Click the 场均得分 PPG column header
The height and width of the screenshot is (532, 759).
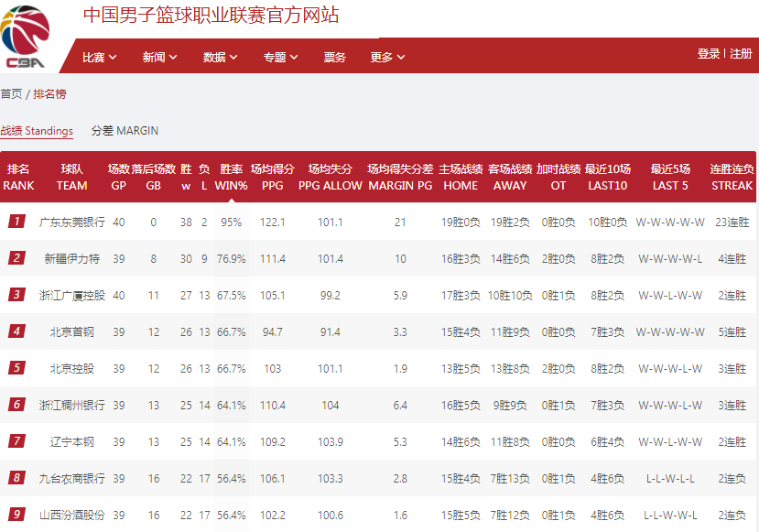pyautogui.click(x=273, y=177)
